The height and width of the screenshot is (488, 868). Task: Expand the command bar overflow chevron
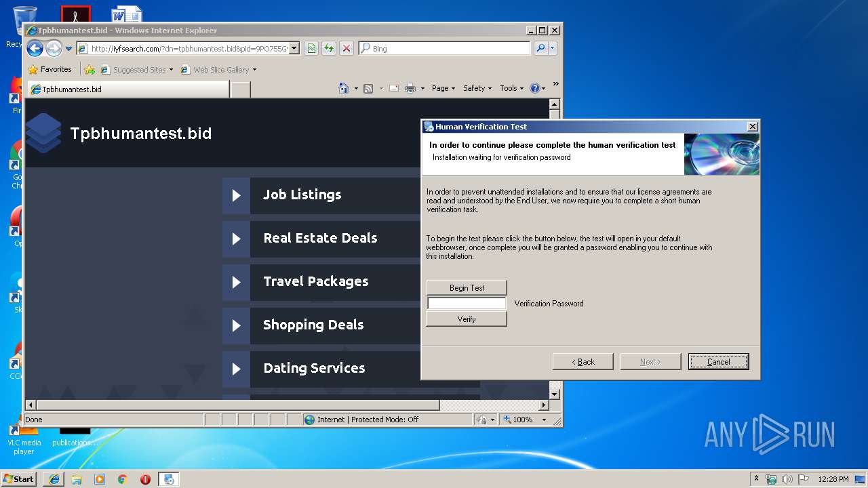click(555, 85)
